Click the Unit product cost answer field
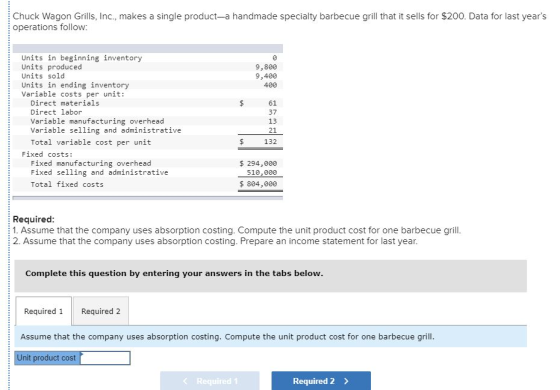 click(105, 358)
